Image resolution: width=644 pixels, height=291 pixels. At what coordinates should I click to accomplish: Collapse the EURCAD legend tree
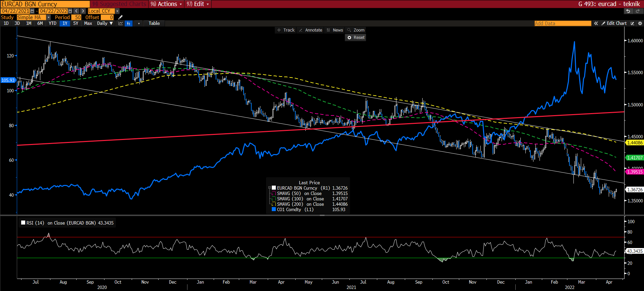pyautogui.click(x=269, y=188)
